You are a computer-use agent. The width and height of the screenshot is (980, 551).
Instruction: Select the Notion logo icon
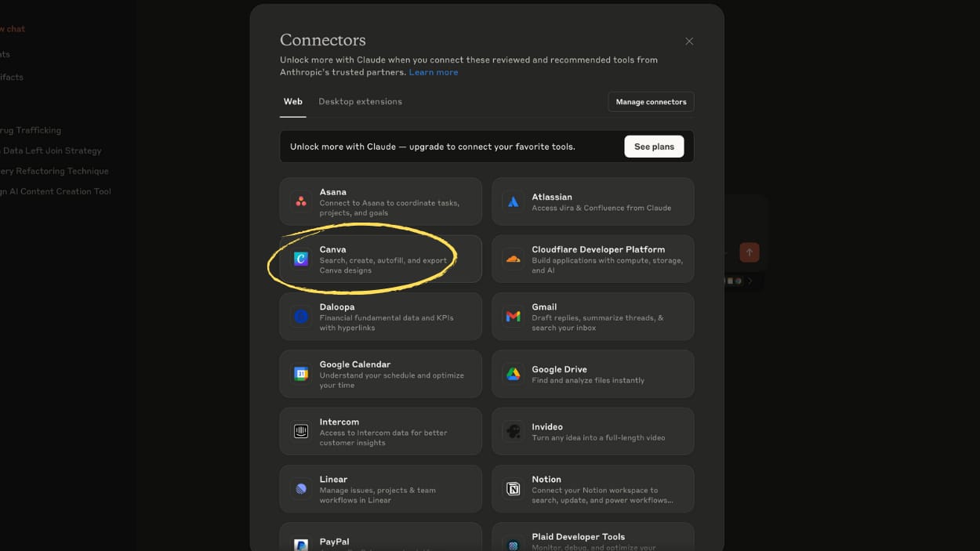514,489
